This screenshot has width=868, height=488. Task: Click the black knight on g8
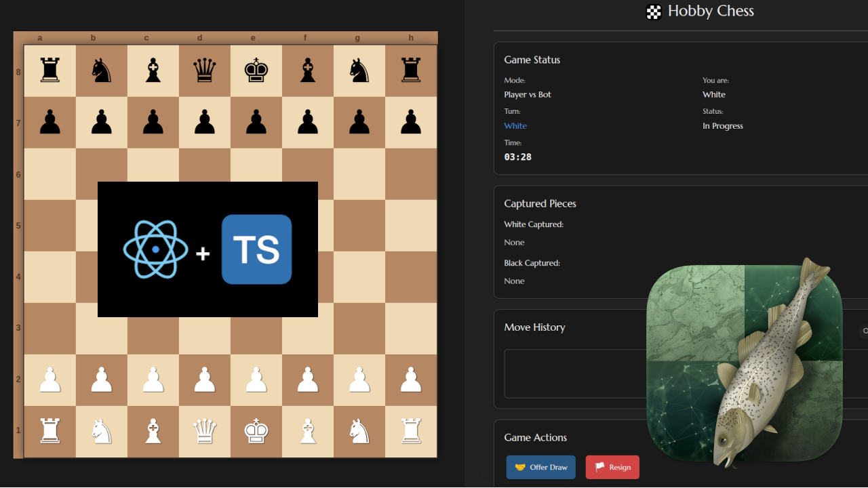point(359,70)
